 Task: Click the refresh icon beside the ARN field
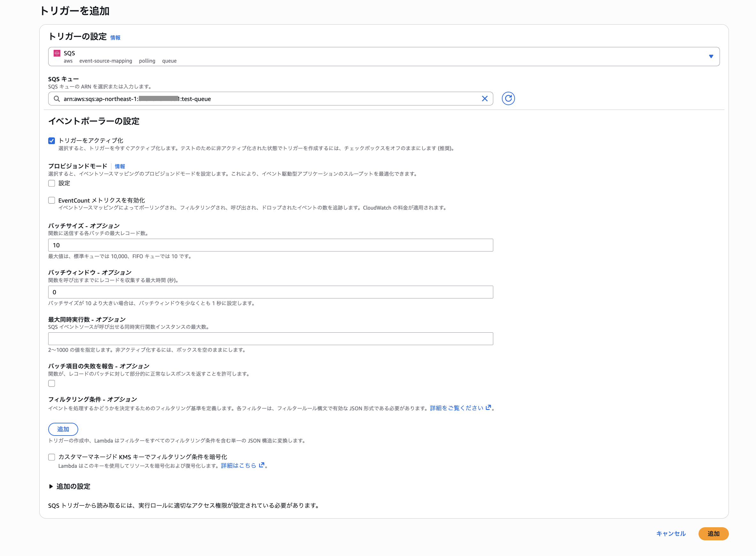[508, 99]
